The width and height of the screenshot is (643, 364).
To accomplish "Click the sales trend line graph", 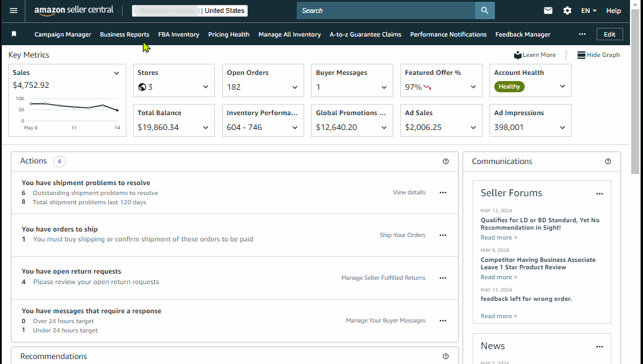I will click(x=74, y=107).
